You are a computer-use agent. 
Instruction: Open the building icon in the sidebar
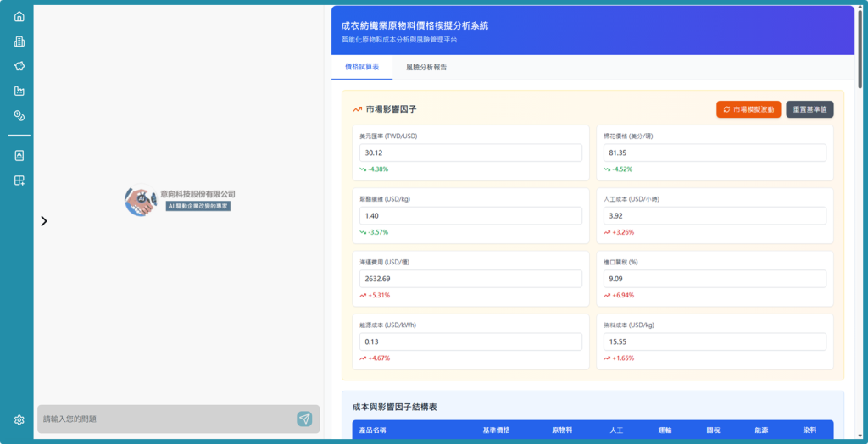19,42
